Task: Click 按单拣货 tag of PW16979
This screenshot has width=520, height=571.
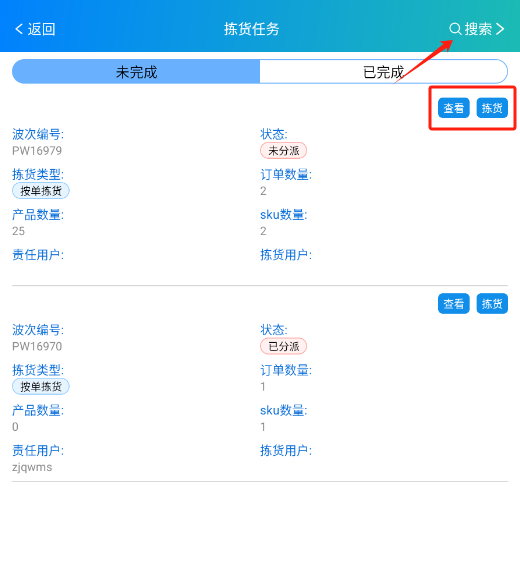Action: coord(41,190)
